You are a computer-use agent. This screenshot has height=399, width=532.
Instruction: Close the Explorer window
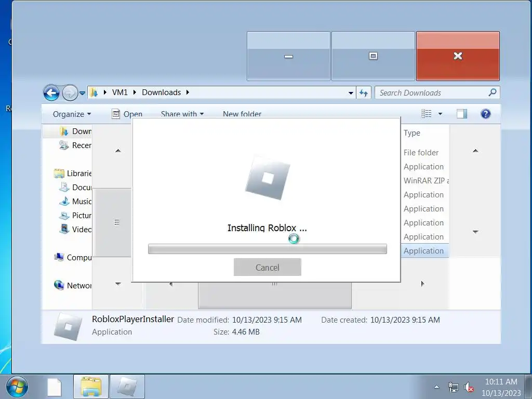(x=458, y=56)
